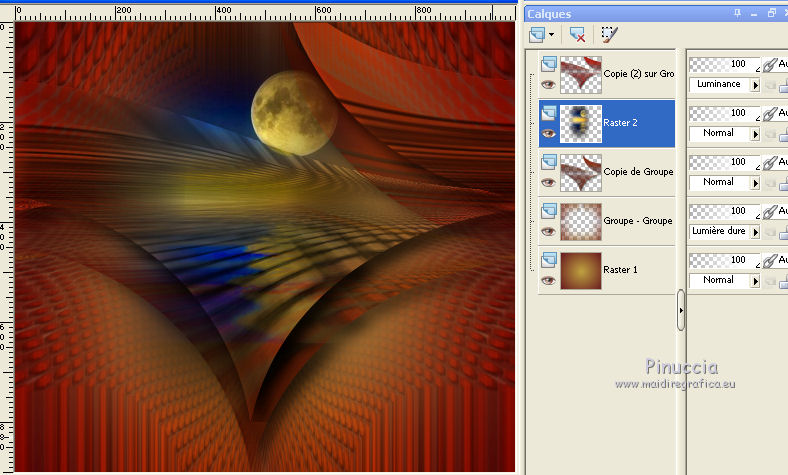Image resolution: width=788 pixels, height=475 pixels.
Task: Click layer type icon of Raster 1
Action: point(549,260)
